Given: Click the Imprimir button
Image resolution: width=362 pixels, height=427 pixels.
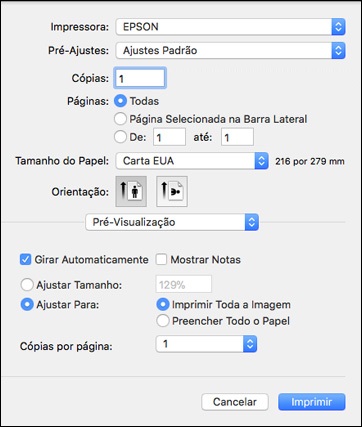Looking at the screenshot, I should 312,402.
